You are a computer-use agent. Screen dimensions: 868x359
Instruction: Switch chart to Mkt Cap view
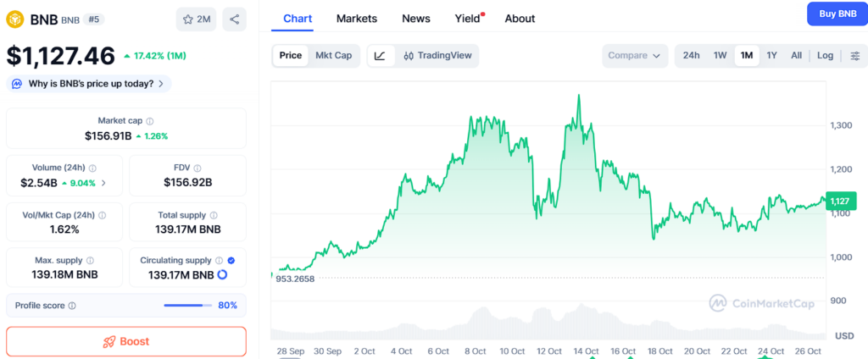coord(333,56)
